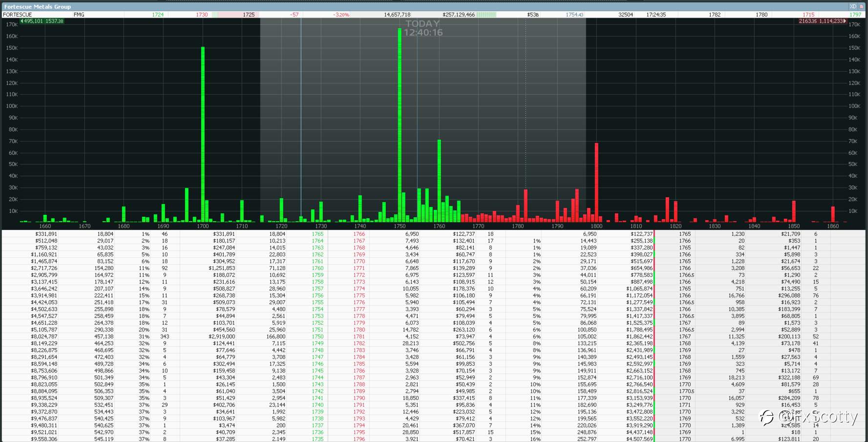Screen dimensions: 868x442
Task: Select turnover value $257,129,466
Action: click(x=459, y=15)
